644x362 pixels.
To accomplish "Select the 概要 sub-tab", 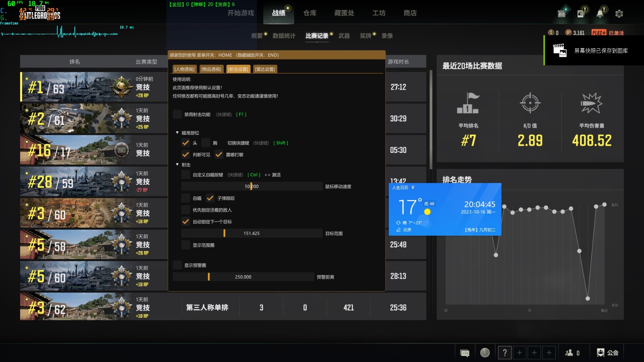I will [x=257, y=36].
